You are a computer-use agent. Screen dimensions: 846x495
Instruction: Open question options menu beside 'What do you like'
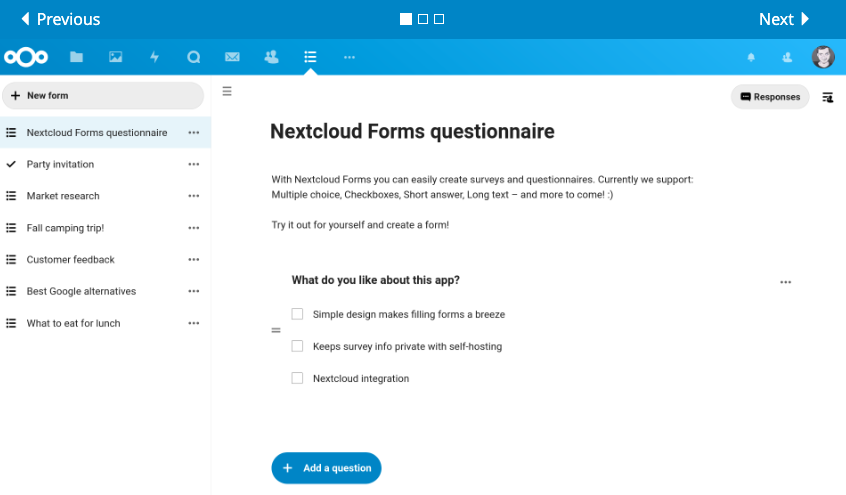785,282
